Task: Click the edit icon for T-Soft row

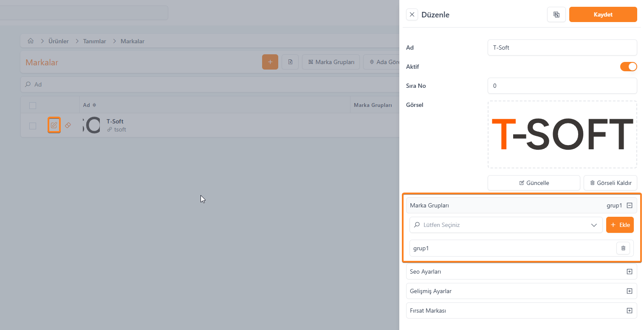Action: [x=54, y=126]
